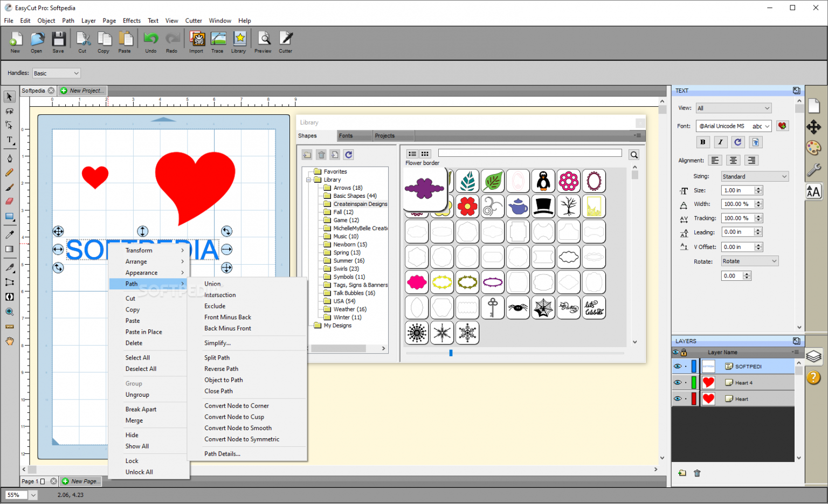Image resolution: width=828 pixels, height=504 pixels.
Task: Choose Union from the Path submenu
Action: (212, 284)
